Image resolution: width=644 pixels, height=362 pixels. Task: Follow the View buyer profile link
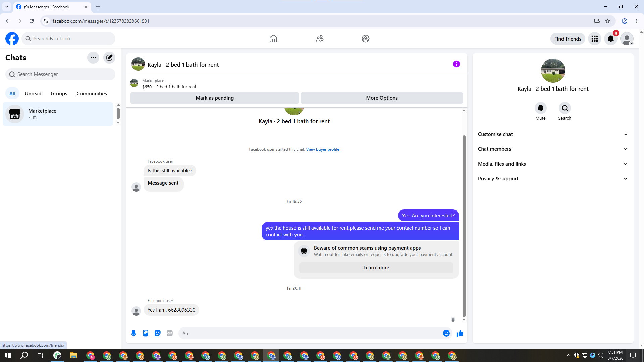point(323,149)
